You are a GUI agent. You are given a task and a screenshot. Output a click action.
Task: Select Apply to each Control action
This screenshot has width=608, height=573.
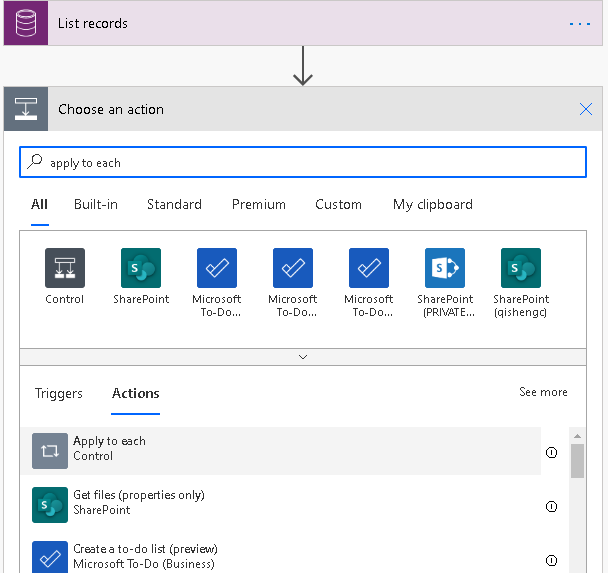281,451
